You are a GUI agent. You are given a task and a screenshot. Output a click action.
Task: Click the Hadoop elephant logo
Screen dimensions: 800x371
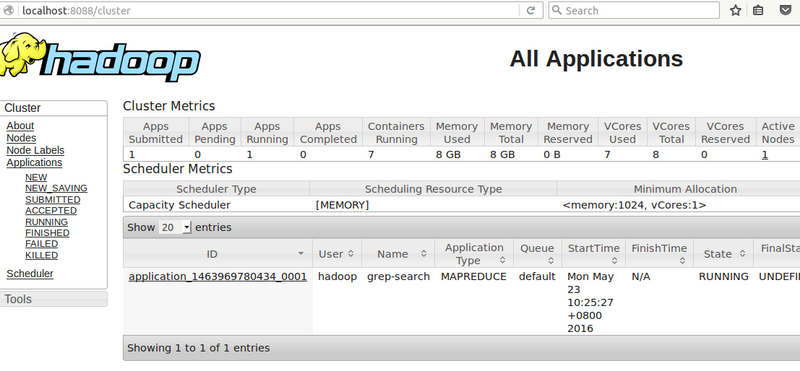pyautogui.click(x=100, y=57)
